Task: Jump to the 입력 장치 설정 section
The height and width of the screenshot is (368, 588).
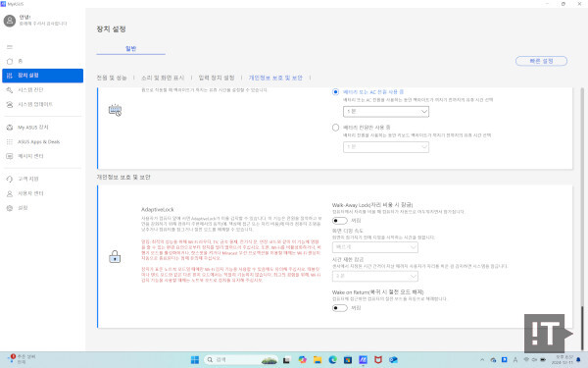Action: point(217,78)
